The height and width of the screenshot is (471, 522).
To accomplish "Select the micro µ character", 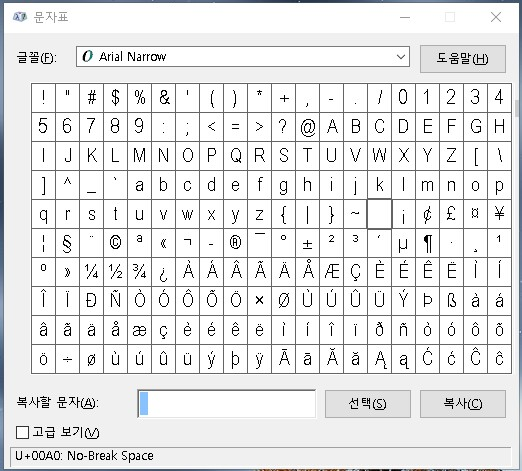I will click(x=403, y=243).
